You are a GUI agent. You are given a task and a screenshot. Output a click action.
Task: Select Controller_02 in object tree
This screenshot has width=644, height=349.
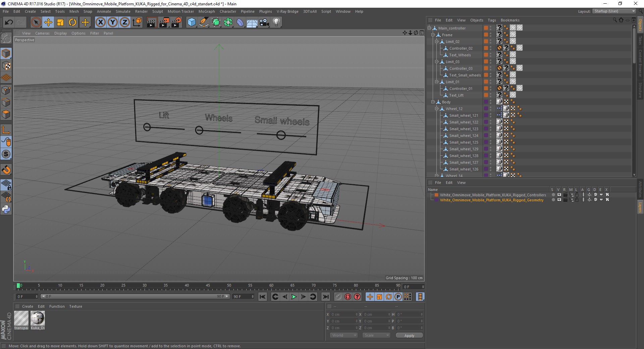[461, 48]
